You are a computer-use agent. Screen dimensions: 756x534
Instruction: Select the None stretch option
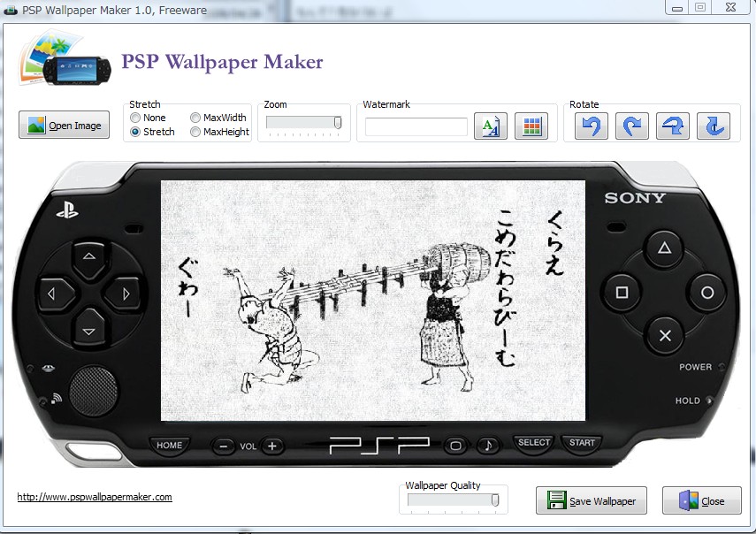tap(148, 118)
